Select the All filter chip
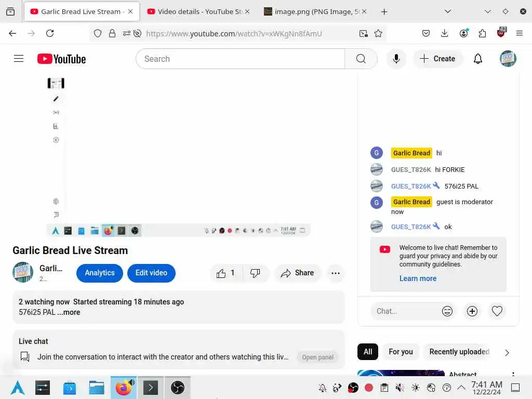 pyautogui.click(x=367, y=352)
